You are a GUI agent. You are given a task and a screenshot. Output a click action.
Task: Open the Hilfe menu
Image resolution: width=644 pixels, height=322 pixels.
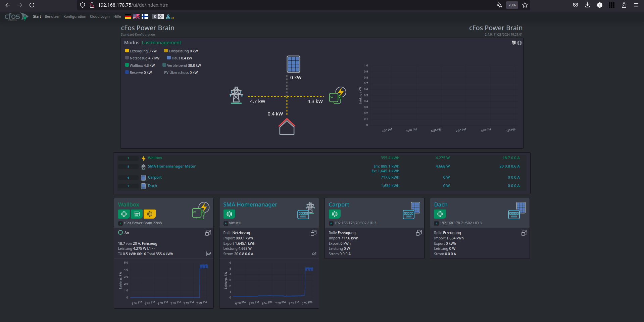[x=117, y=16]
